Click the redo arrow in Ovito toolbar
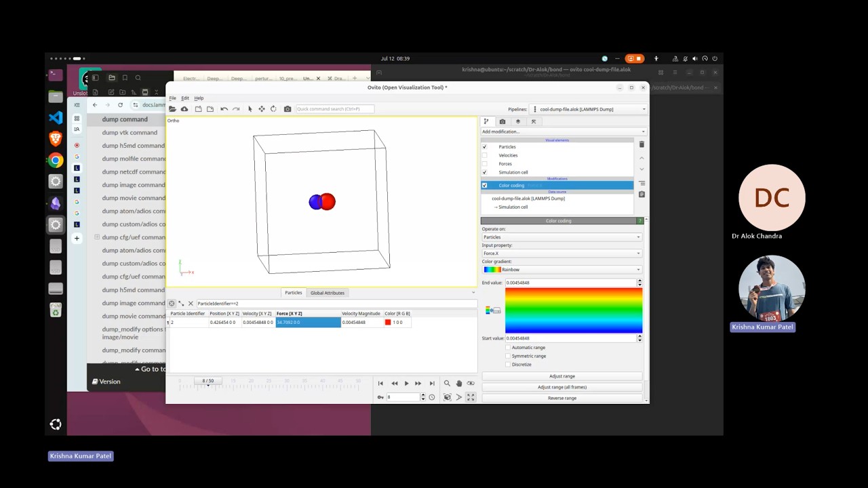868x488 pixels. [236, 109]
